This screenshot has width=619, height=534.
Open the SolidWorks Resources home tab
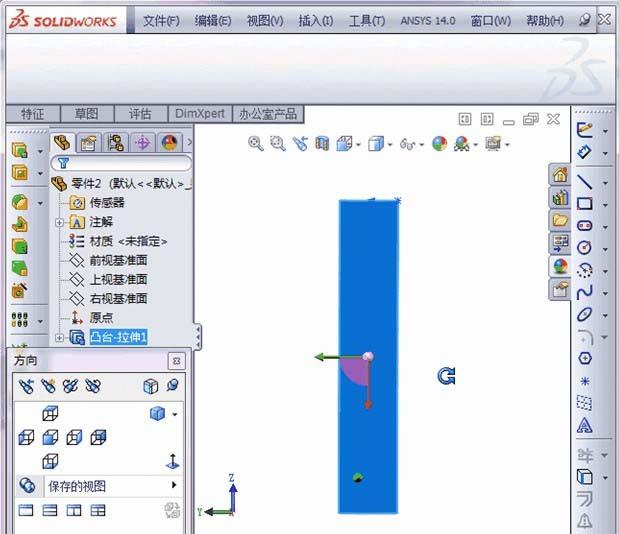(560, 175)
